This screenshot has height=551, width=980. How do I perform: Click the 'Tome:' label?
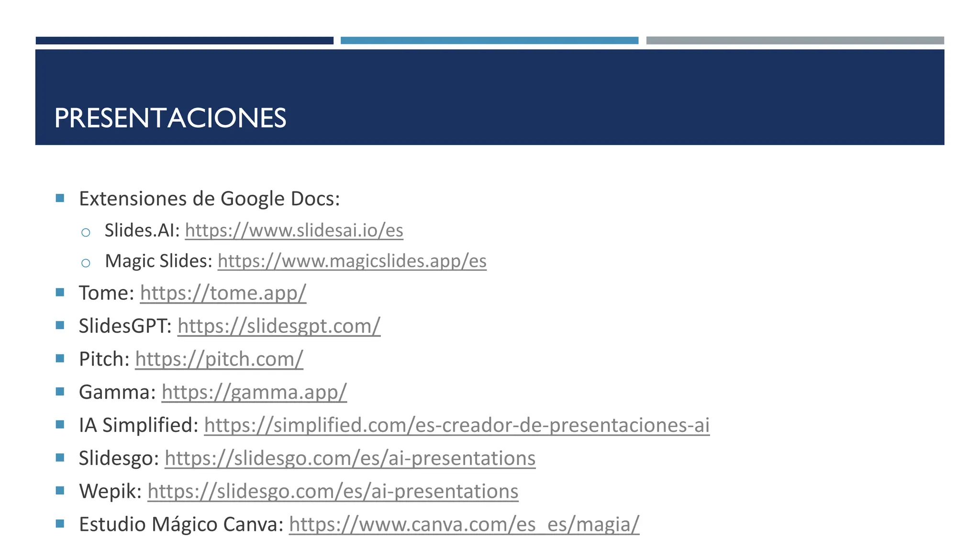click(107, 293)
